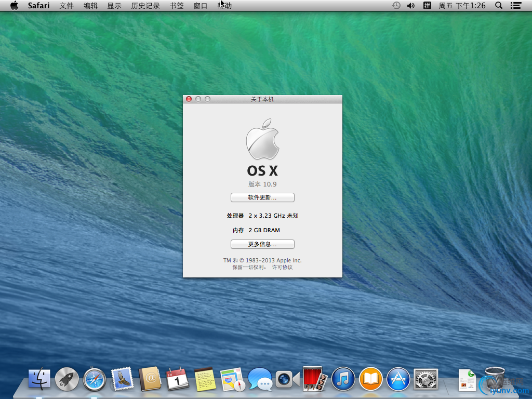Screen dimensions: 532x399
Task: Open the 编辑 menu
Action: tap(90, 5)
